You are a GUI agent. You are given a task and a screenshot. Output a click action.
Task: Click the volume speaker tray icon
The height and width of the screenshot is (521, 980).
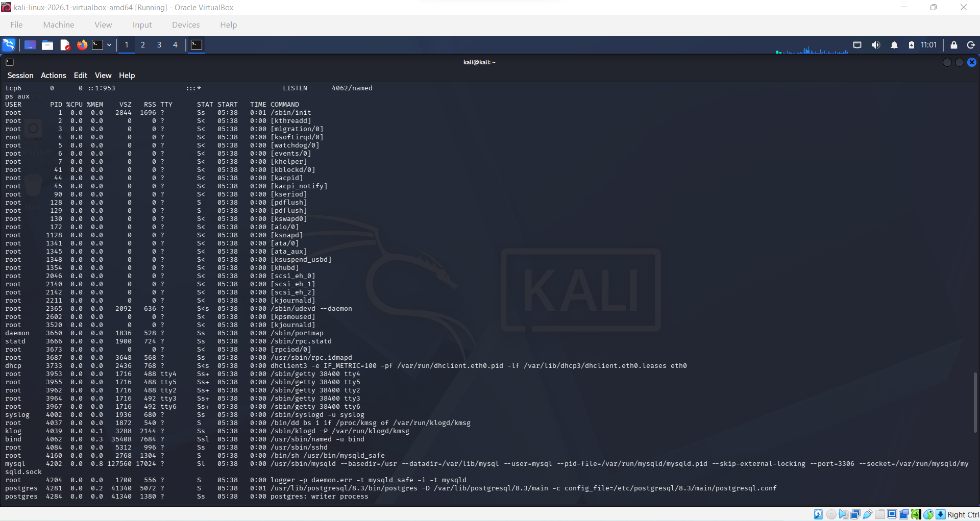pos(876,45)
